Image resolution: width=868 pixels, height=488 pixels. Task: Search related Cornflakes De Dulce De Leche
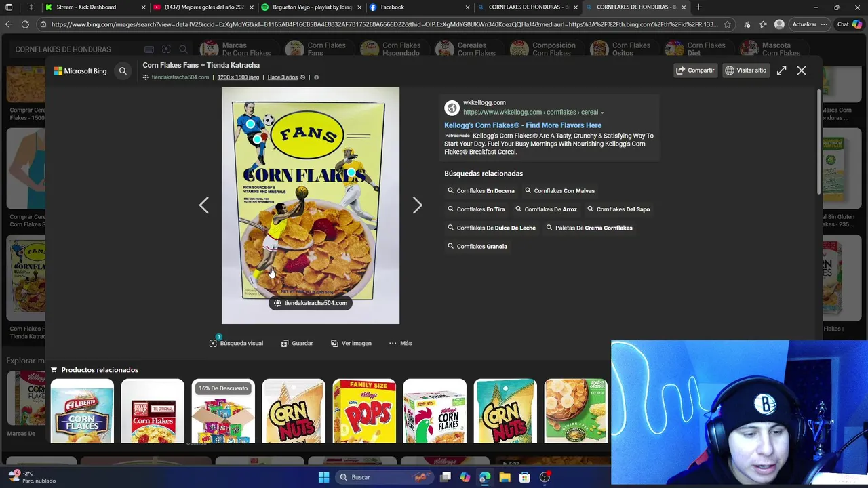[x=492, y=228]
